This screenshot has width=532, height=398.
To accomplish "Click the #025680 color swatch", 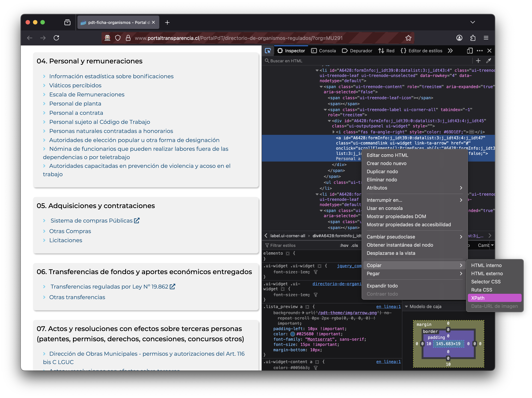I will coord(292,334).
